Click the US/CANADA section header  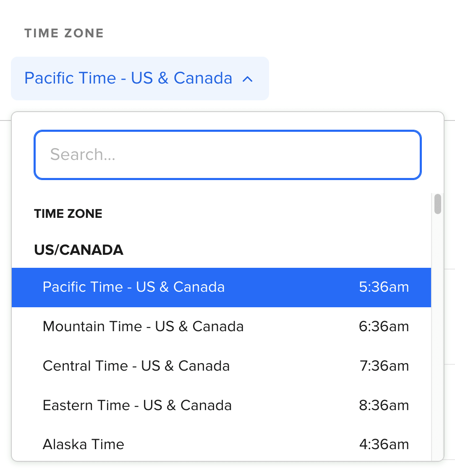78,250
